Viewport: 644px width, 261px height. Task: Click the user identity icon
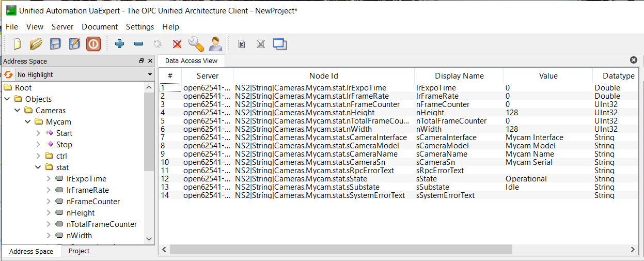click(x=215, y=44)
